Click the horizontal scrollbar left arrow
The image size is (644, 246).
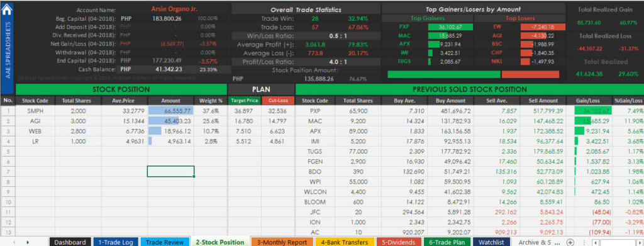596,242
